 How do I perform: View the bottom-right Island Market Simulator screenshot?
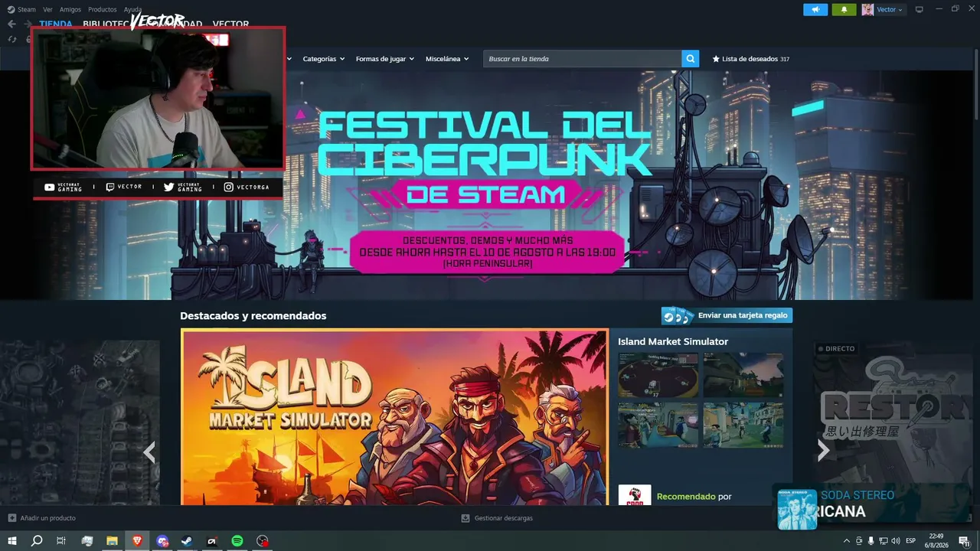click(x=743, y=425)
